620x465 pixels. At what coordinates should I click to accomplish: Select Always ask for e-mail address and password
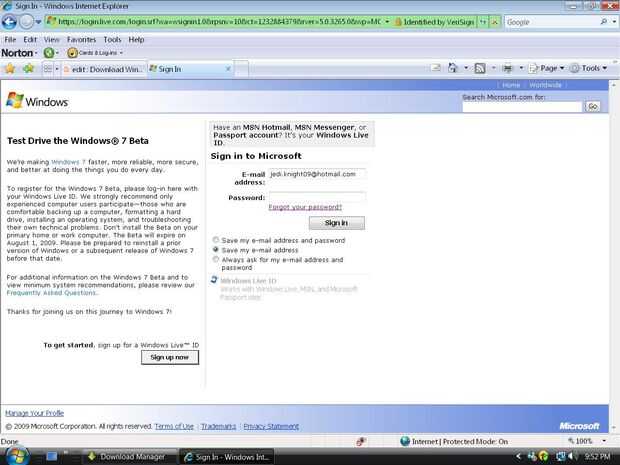point(215,259)
